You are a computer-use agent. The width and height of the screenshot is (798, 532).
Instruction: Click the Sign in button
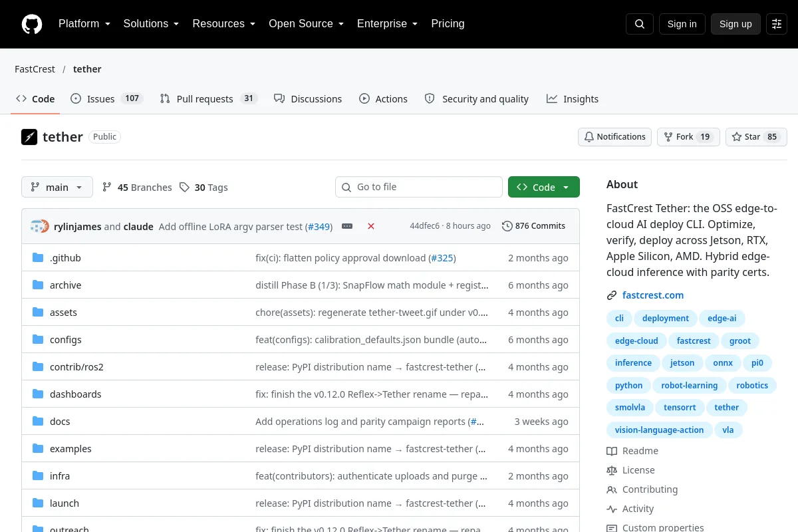click(682, 24)
